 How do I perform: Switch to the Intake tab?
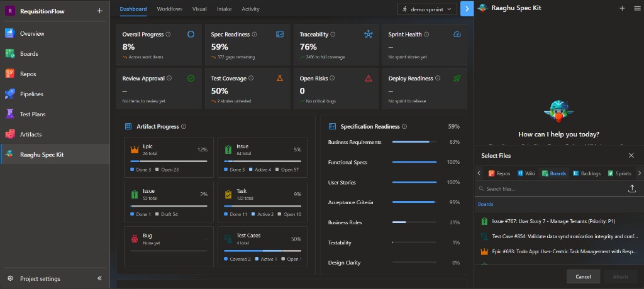coord(225,9)
